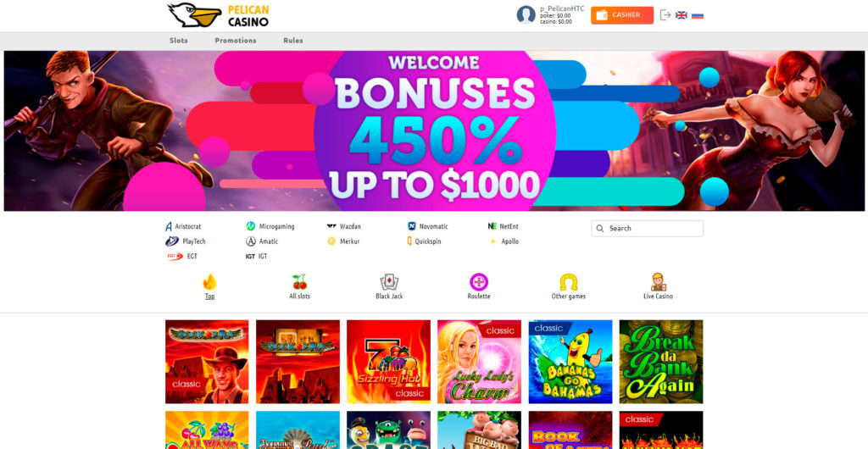Viewport: 868px width, 449px height.
Task: Launch the Sizzling Hot game thumbnail
Action: click(x=388, y=362)
